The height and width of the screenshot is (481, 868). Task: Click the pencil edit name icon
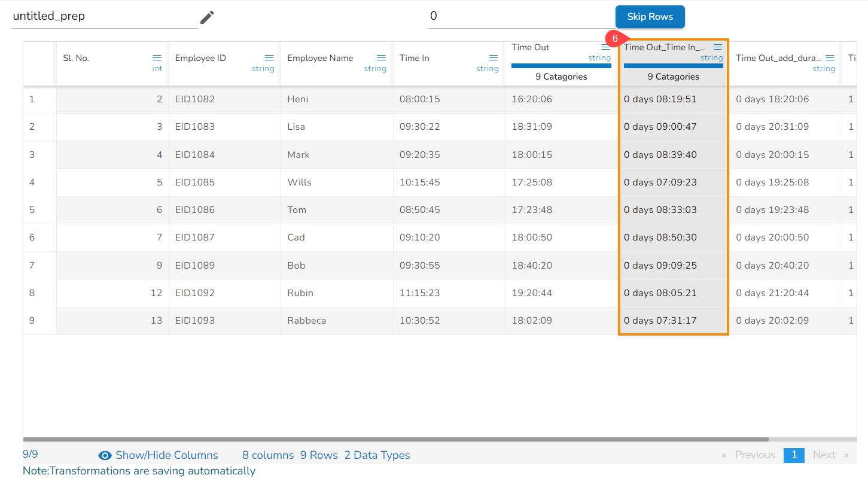(x=207, y=17)
